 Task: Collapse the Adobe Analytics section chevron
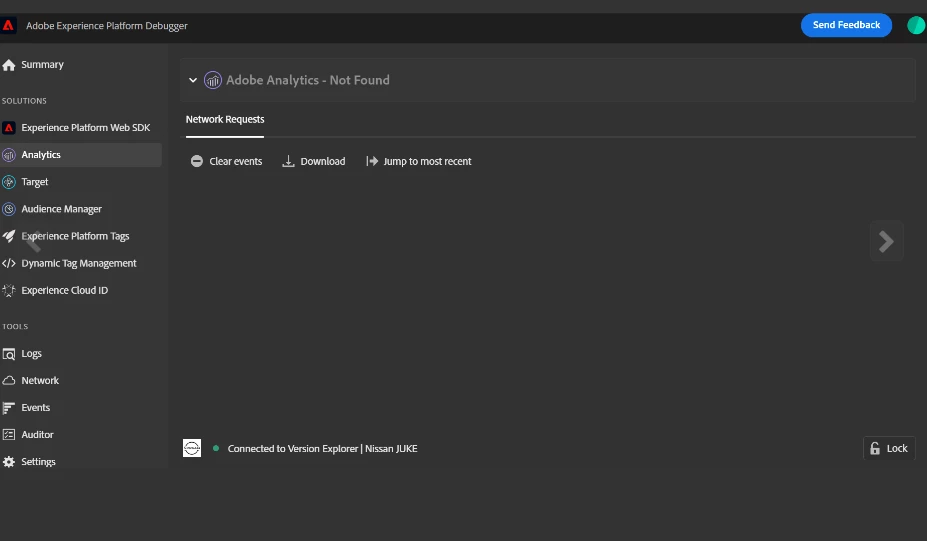[x=193, y=80]
